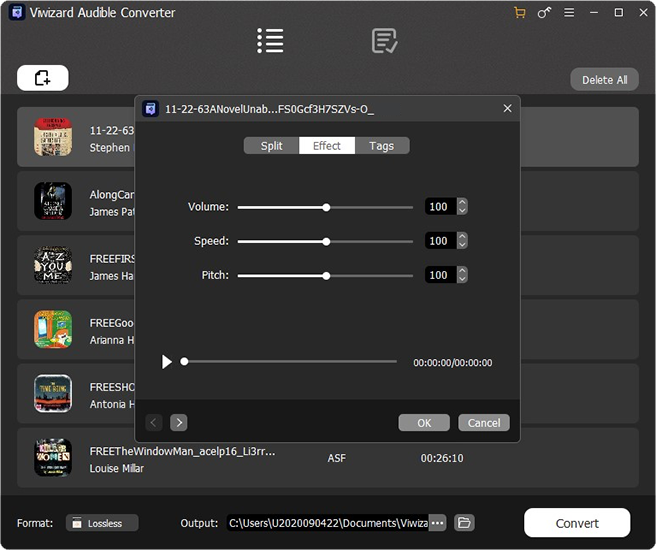Image resolution: width=656 pixels, height=550 pixels.
Task: Click Delete All button
Action: click(604, 79)
